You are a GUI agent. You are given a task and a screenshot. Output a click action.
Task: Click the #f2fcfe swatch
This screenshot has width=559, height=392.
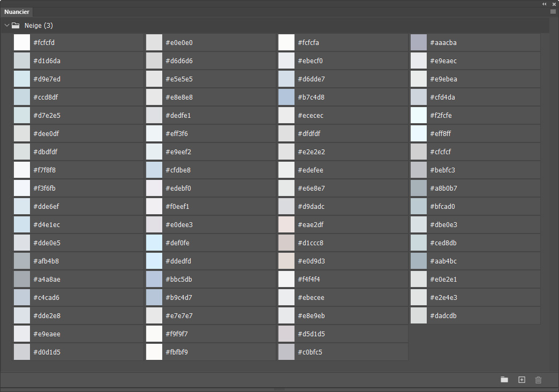point(419,116)
